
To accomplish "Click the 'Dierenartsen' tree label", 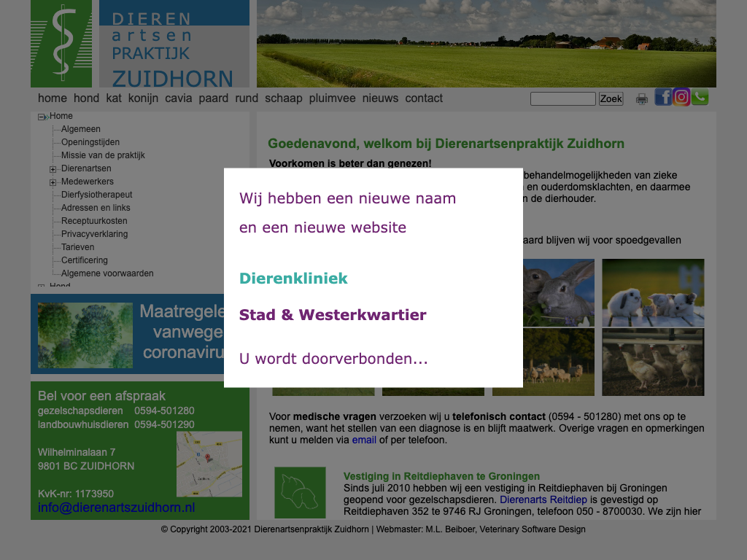I will pos(86,168).
